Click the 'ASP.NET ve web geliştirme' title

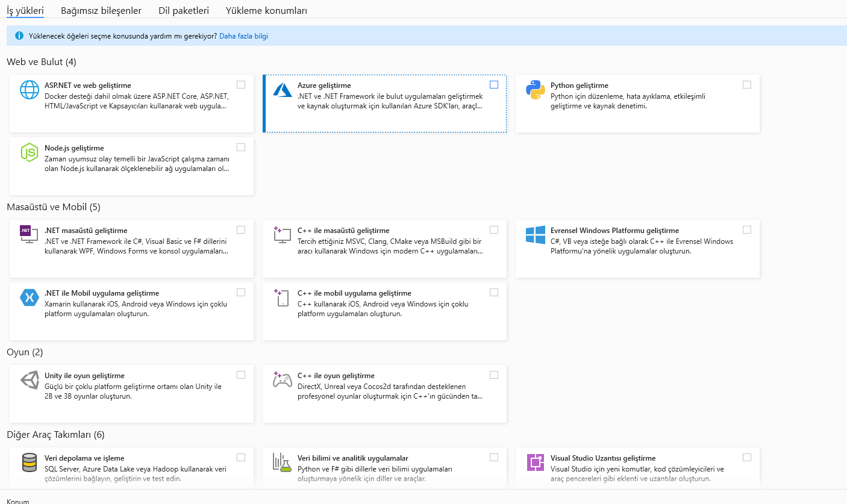[x=88, y=86]
